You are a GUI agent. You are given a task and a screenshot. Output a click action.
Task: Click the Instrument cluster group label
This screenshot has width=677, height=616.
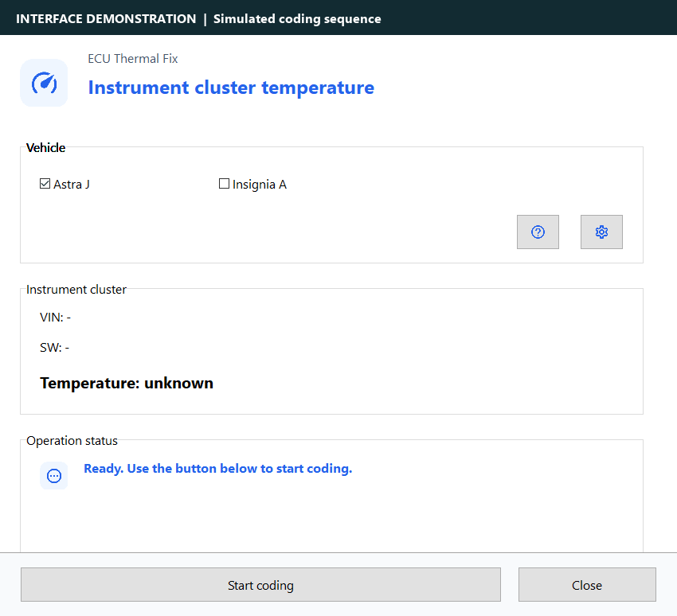(x=76, y=290)
